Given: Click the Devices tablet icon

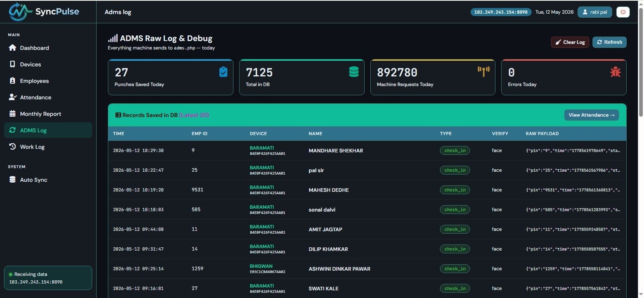Looking at the screenshot, I should click(12, 64).
